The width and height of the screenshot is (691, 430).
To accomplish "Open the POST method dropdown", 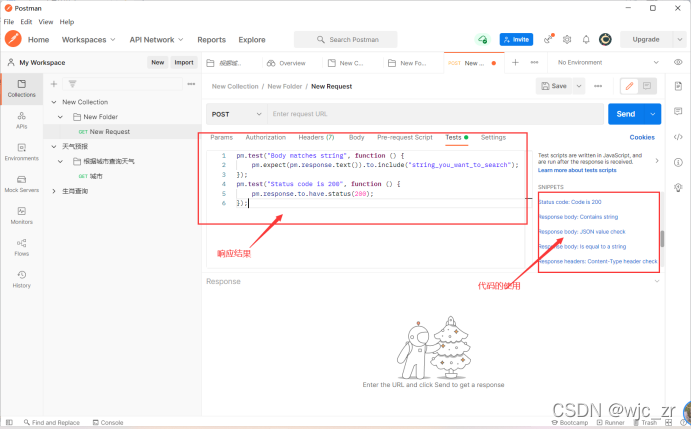I will pos(237,114).
